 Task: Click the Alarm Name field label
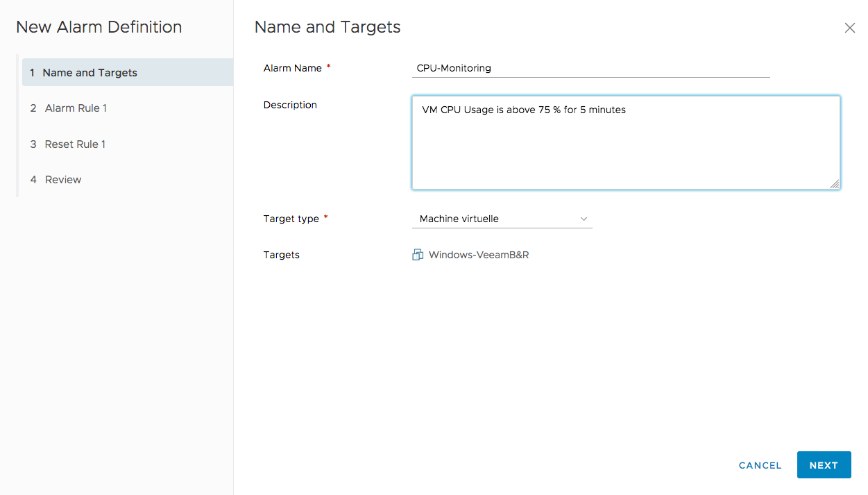click(292, 68)
